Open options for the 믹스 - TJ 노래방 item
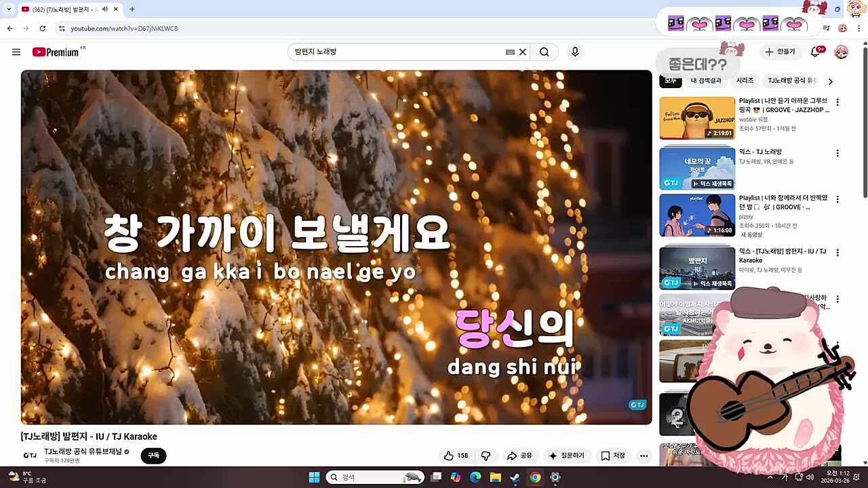This screenshot has width=868, height=488. [837, 153]
